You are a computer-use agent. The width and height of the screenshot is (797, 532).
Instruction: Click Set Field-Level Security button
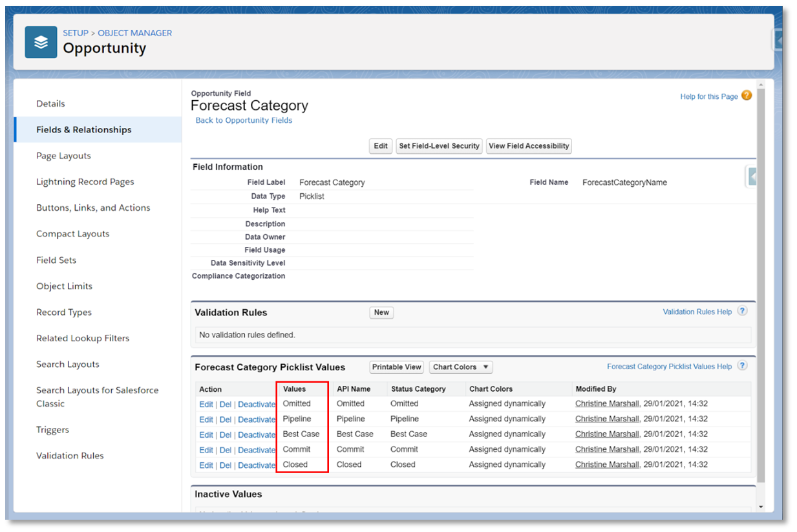pos(439,146)
